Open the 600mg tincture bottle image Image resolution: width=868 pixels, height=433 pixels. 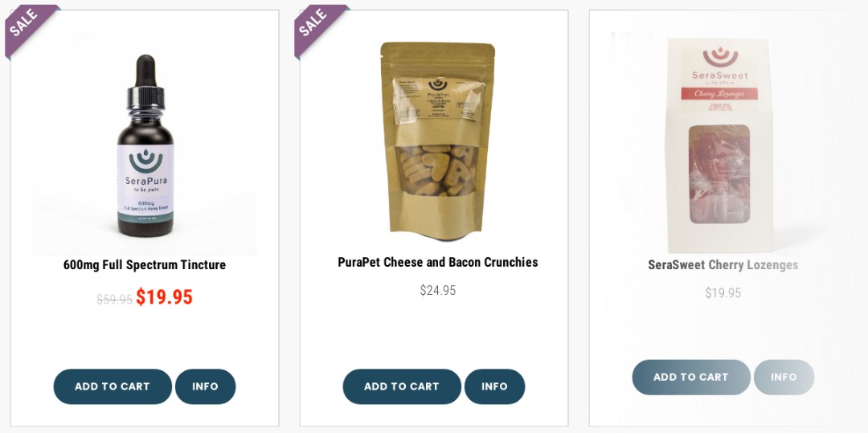click(x=145, y=145)
